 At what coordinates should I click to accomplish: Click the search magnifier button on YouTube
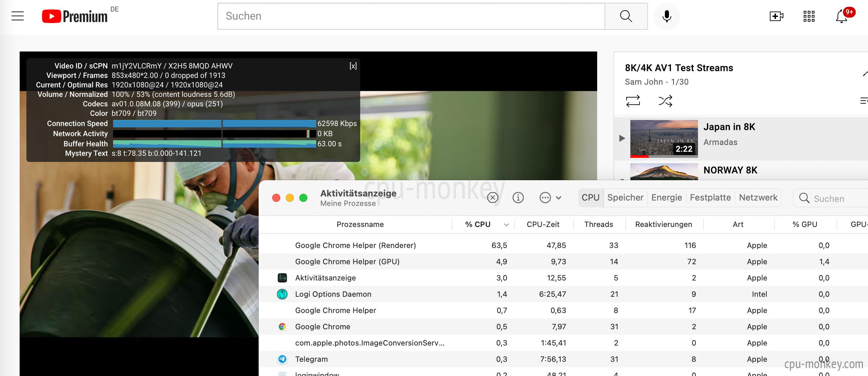(626, 16)
